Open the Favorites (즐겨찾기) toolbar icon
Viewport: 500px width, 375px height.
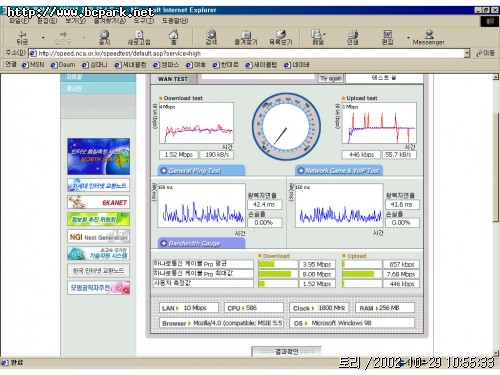246,38
